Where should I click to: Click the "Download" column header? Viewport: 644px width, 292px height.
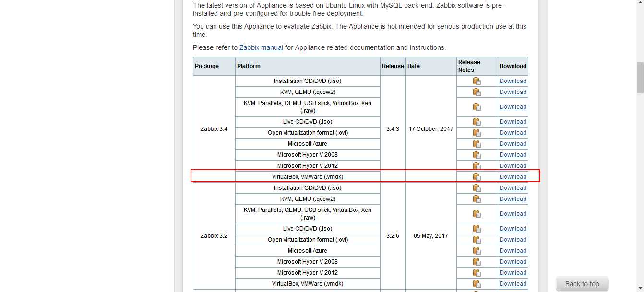[513, 66]
